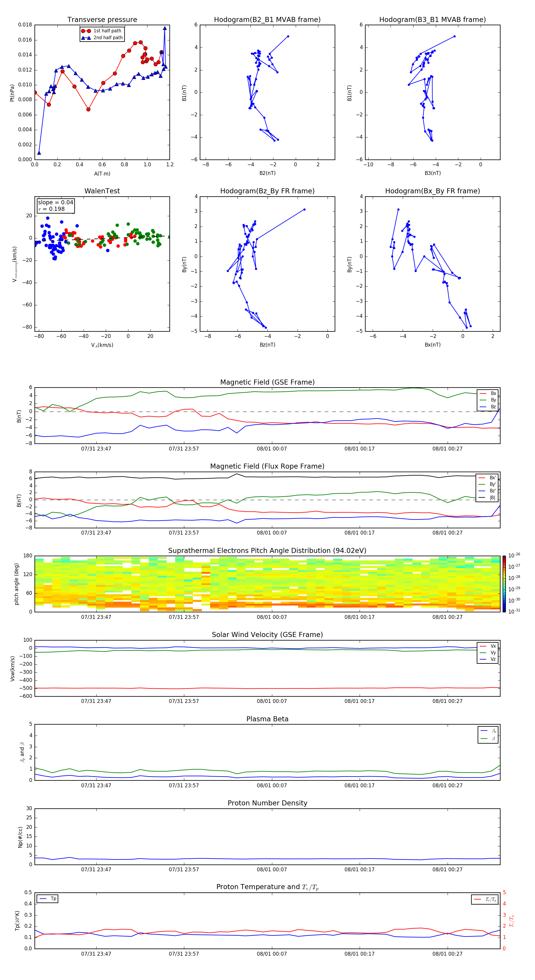
Task: Click the 'Proton Temperature and Te/Tp' title
Action: pyautogui.click(x=267, y=887)
